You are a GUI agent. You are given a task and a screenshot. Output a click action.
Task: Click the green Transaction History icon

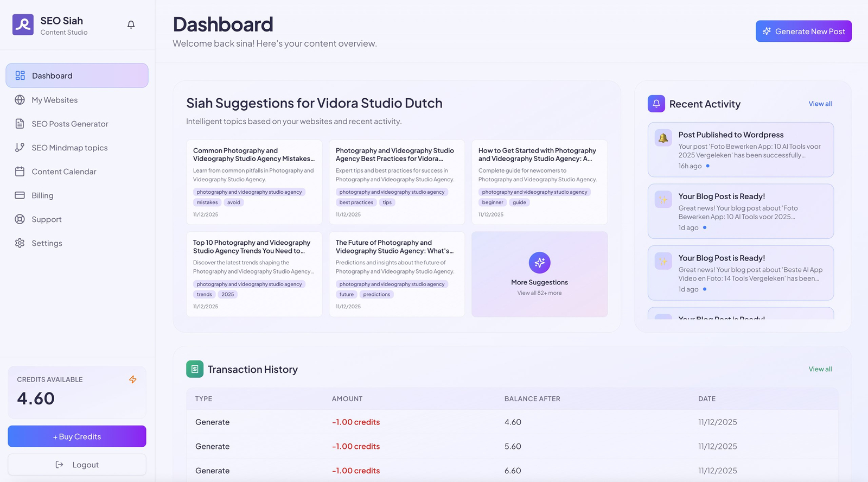click(195, 369)
